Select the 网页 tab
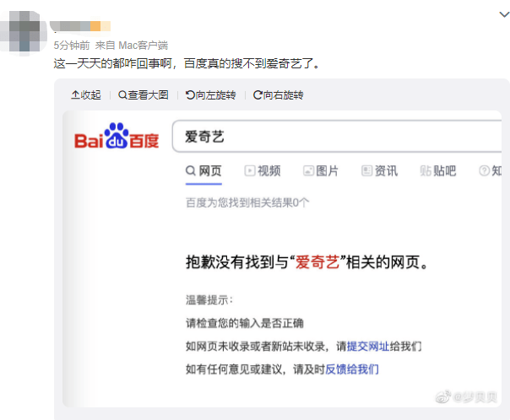 click(x=203, y=170)
